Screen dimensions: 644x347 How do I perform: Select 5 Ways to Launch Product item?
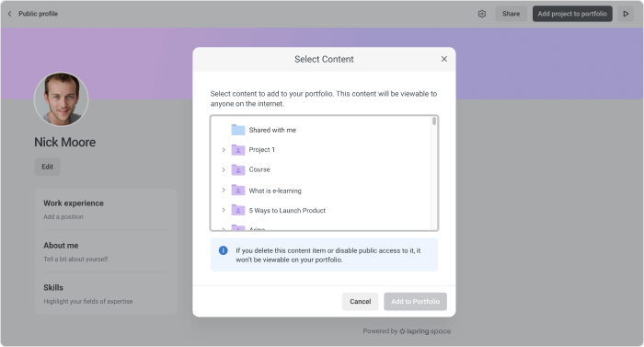[321, 210]
